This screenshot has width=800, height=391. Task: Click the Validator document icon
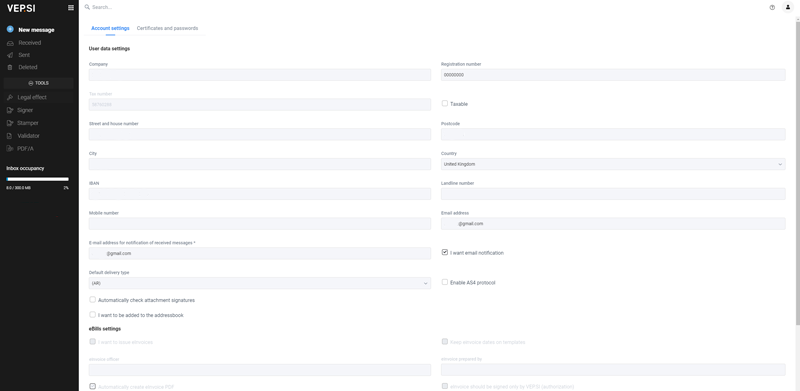coord(10,136)
